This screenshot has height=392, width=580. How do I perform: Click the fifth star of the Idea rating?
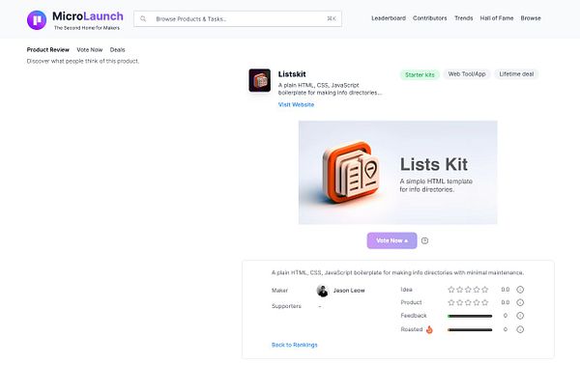pyautogui.click(x=485, y=290)
